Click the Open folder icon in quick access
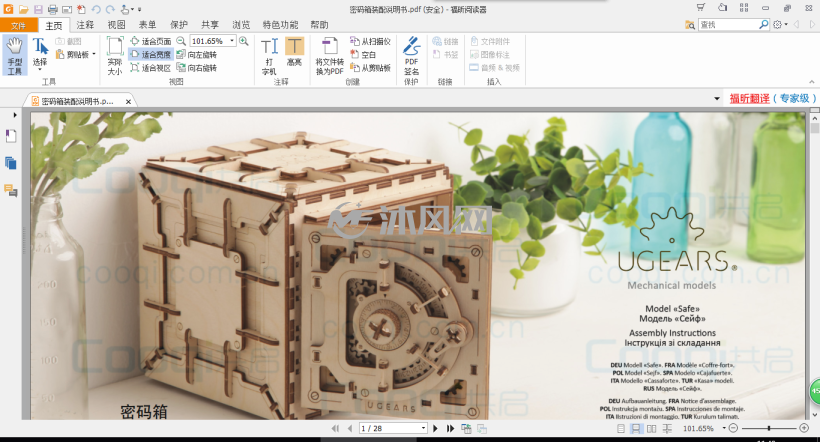The height and width of the screenshot is (442, 820). point(24,9)
